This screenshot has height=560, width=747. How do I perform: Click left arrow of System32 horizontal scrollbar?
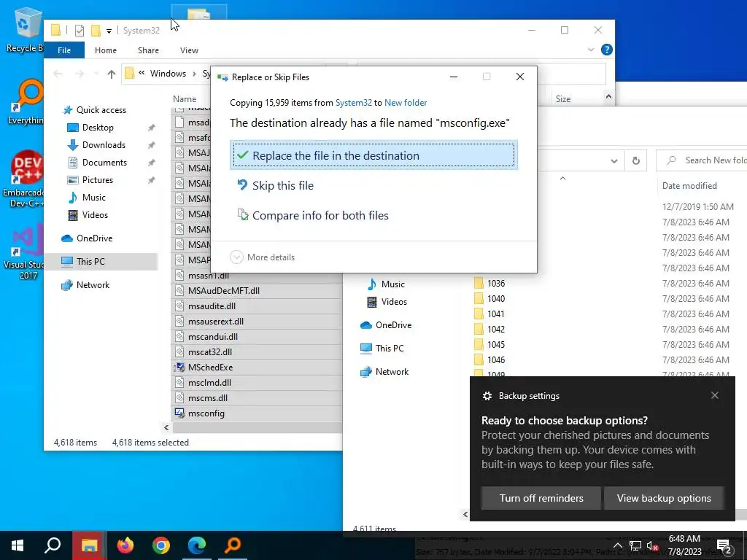[166, 427]
